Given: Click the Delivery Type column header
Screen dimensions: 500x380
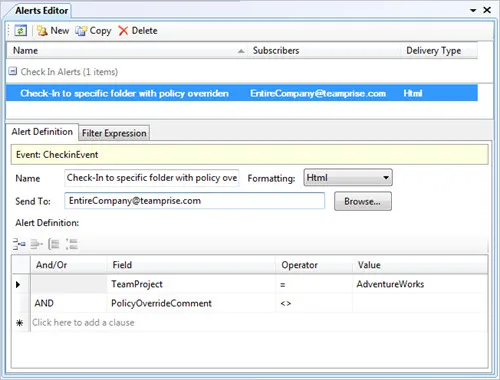Looking at the screenshot, I should (439, 51).
